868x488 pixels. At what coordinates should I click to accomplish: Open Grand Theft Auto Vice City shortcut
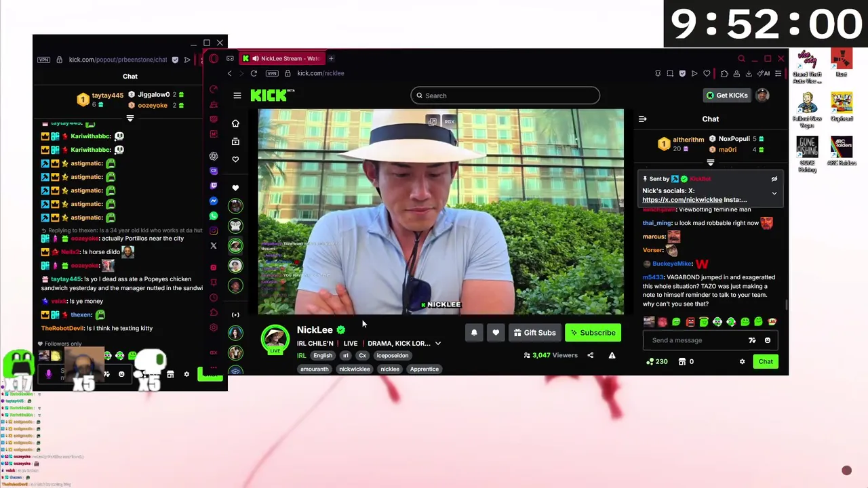(807, 66)
